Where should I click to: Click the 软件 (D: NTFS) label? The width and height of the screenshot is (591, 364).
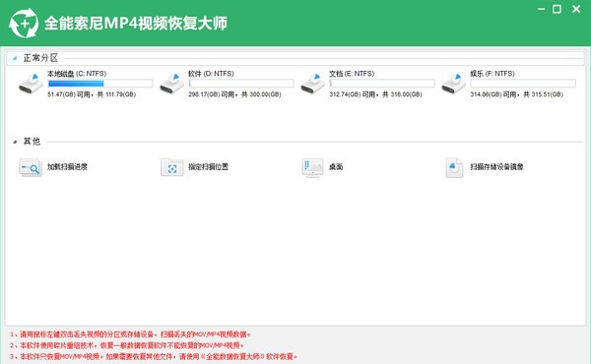tap(211, 74)
